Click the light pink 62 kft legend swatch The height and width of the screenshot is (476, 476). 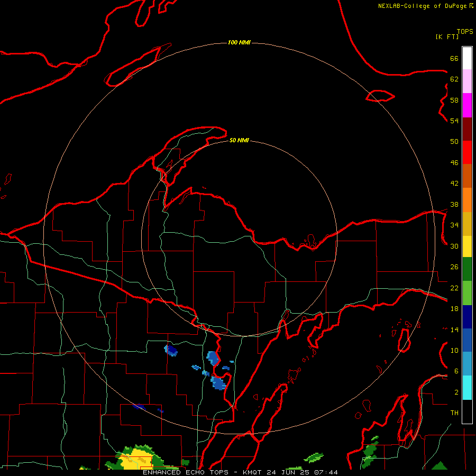467,81
